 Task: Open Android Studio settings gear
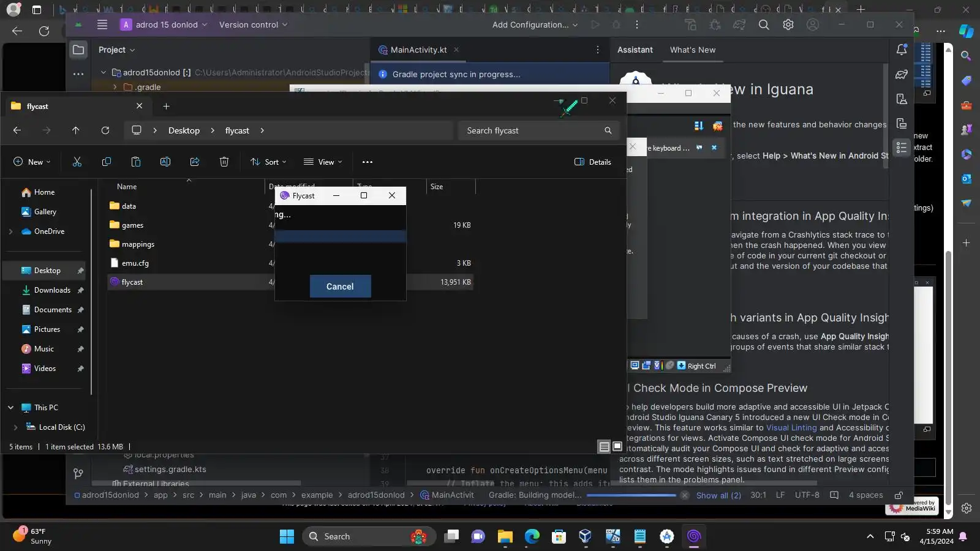click(x=788, y=24)
